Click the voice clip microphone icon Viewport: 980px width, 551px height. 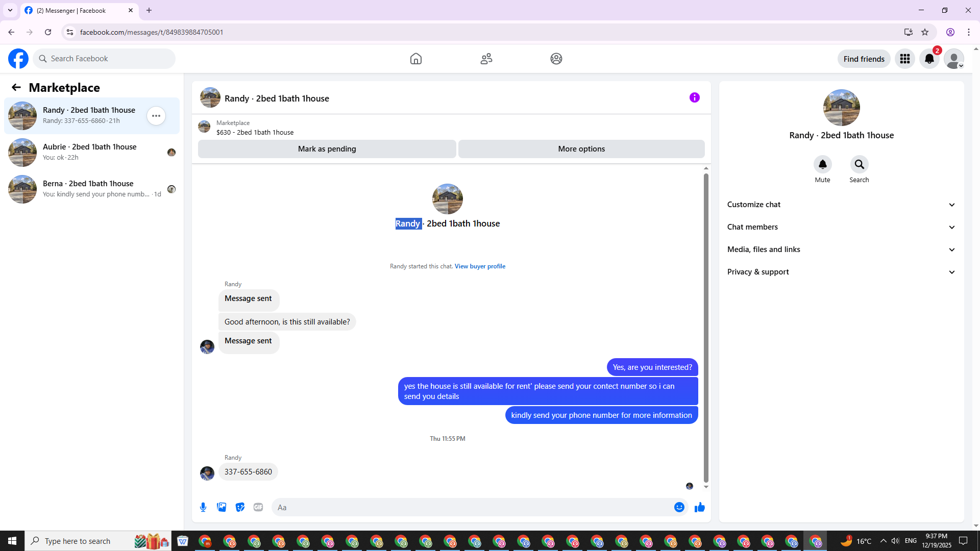[203, 507]
